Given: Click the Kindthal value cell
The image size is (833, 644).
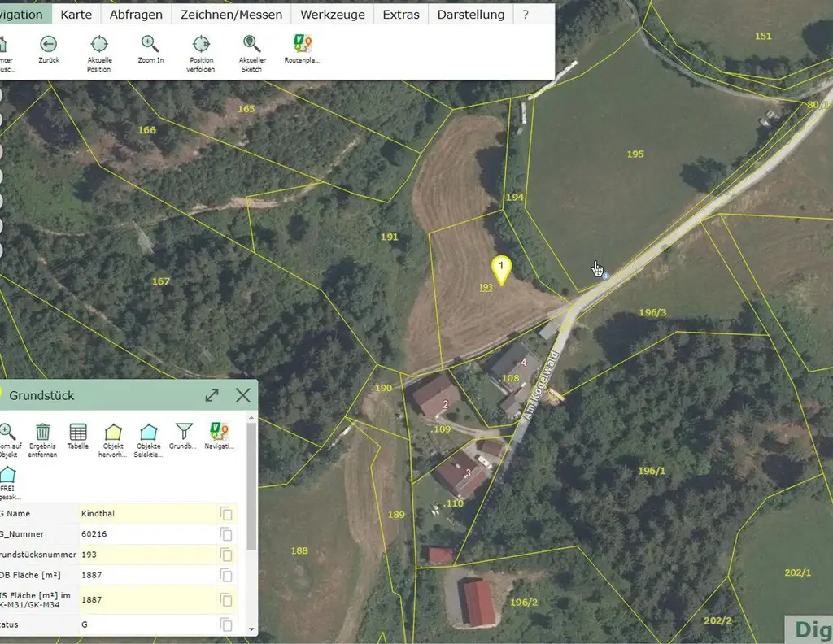Looking at the screenshot, I should click(x=147, y=513).
